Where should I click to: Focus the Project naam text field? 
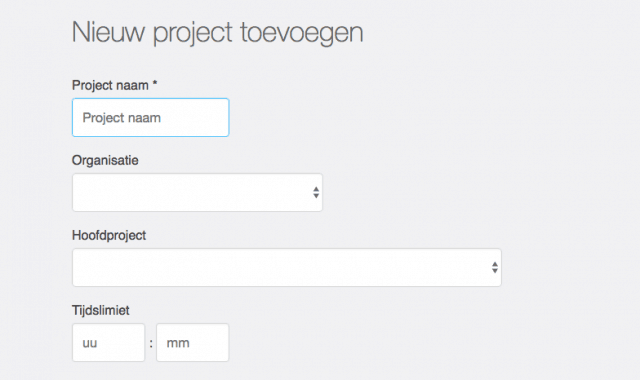[151, 118]
